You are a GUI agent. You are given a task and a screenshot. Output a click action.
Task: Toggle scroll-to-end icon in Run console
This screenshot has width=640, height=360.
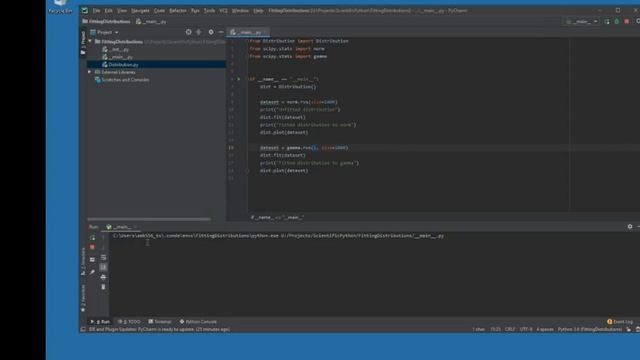[103, 267]
